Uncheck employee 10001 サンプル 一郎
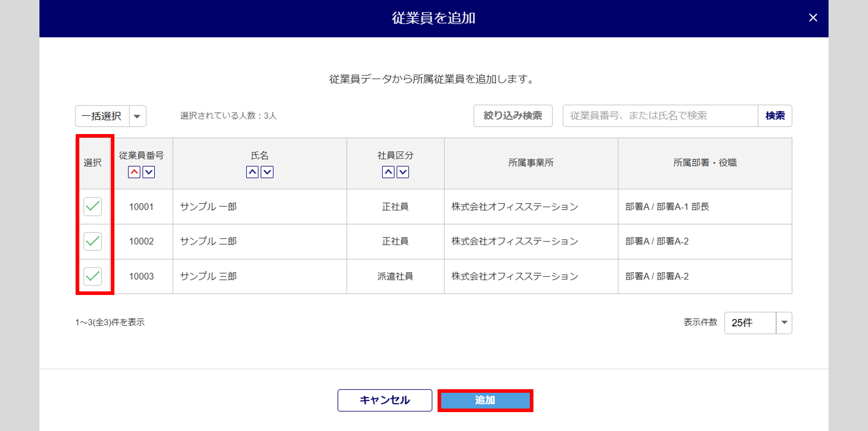Screen dimensions: 868x431 93,207
